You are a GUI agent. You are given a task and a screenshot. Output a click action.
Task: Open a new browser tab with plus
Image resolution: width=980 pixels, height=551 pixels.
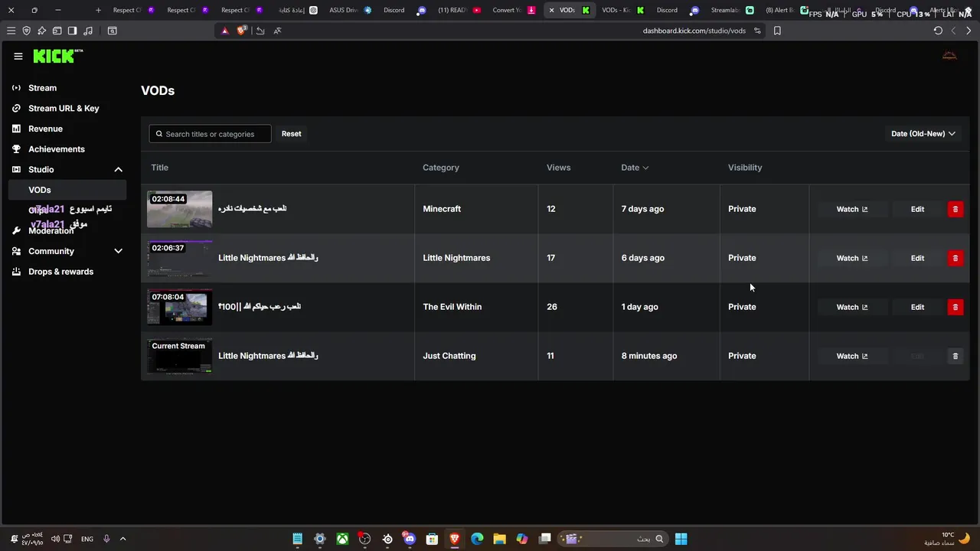(98, 10)
